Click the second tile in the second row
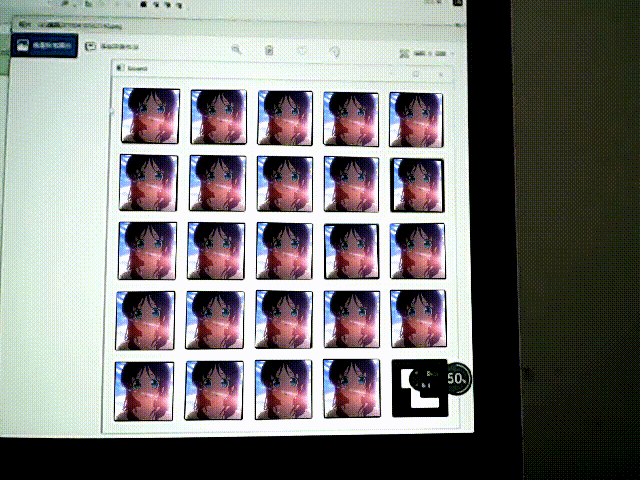 click(218, 183)
